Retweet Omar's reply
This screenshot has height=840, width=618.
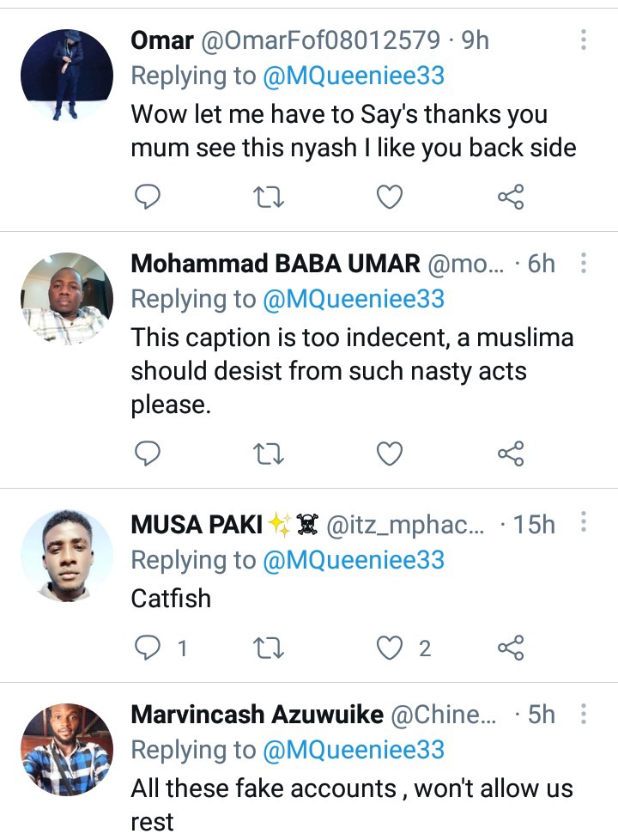point(268,197)
